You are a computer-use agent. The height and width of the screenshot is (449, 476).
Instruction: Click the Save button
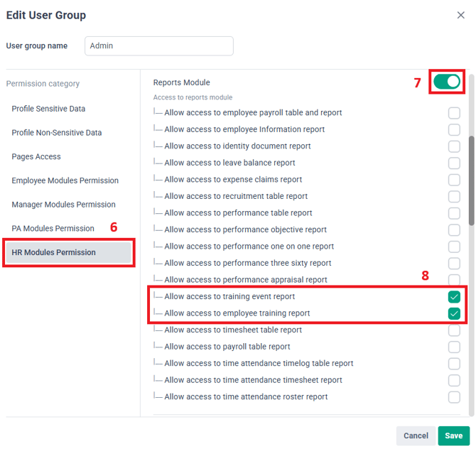(x=453, y=436)
